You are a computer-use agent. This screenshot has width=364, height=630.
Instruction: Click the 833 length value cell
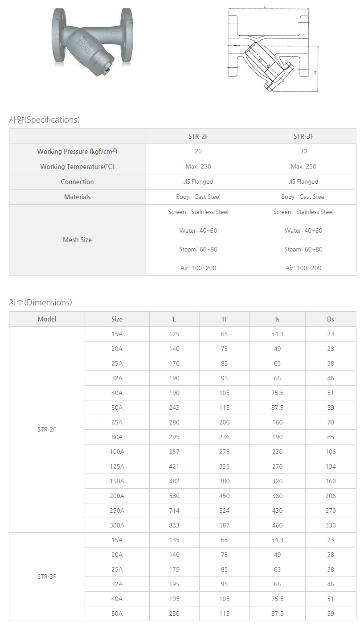[174, 525]
